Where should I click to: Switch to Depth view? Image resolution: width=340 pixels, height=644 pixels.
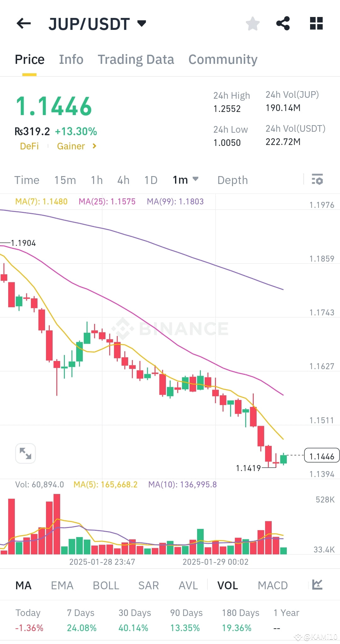[232, 180]
